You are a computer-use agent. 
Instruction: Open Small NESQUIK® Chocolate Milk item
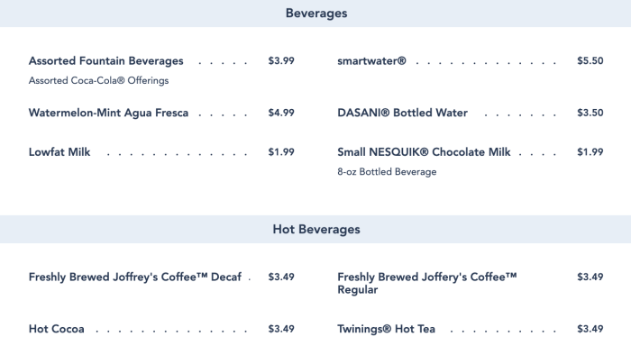click(x=424, y=152)
